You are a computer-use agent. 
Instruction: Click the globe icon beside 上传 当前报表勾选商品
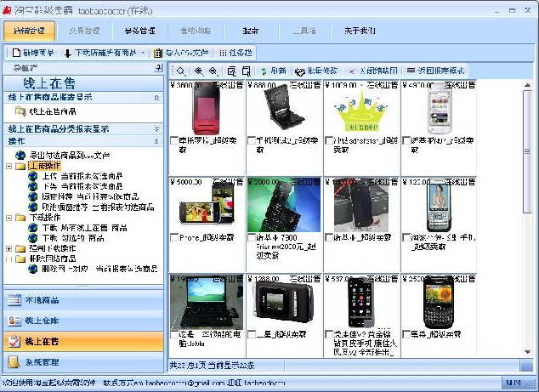click(32, 176)
